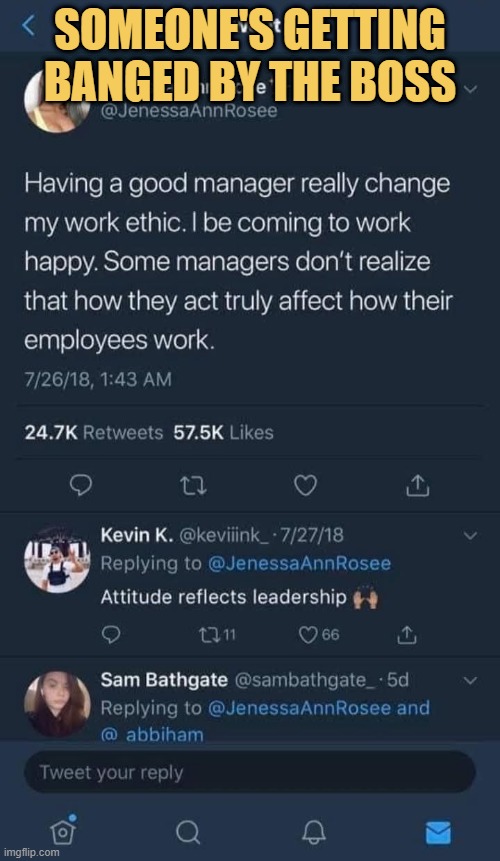Open the Search tab with magnifier icon
The image size is (500, 861).
click(x=188, y=832)
